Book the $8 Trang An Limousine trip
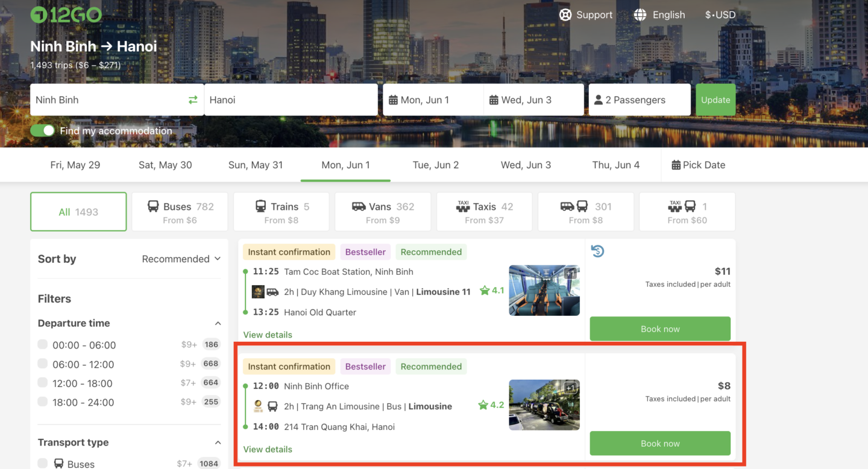 pos(660,444)
